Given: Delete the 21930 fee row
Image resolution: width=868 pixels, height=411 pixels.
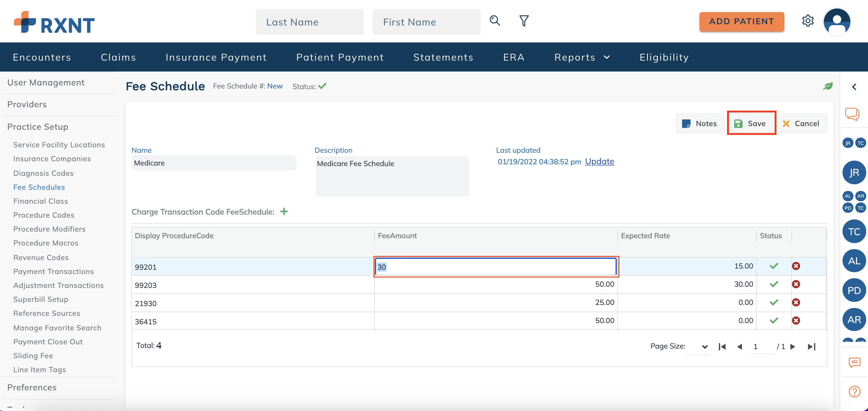Looking at the screenshot, I should (x=796, y=302).
